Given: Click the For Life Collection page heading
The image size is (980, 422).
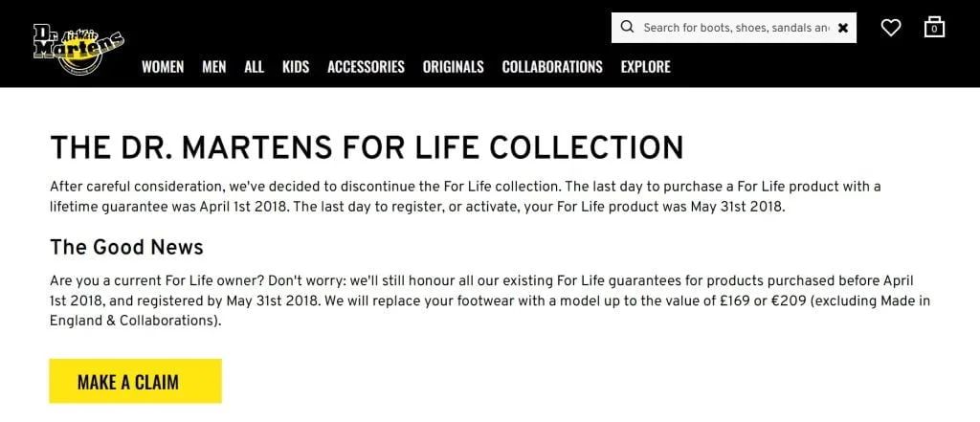Looking at the screenshot, I should (367, 147).
